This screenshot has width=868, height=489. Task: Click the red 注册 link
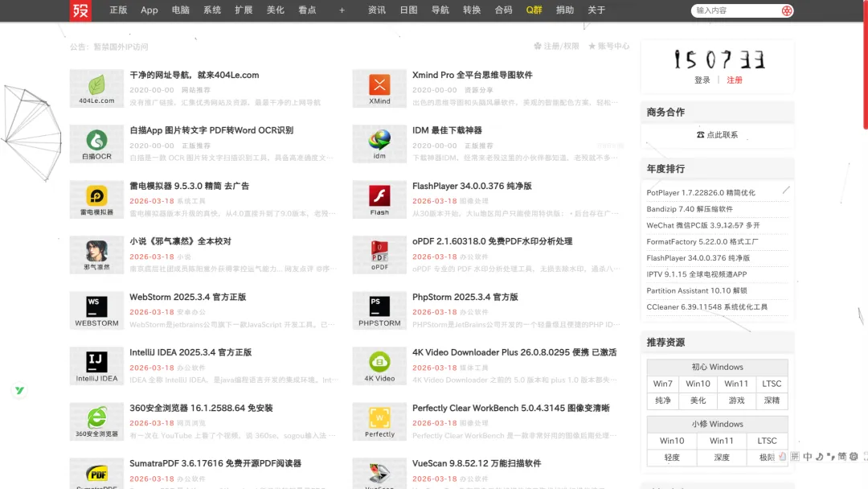click(x=734, y=80)
